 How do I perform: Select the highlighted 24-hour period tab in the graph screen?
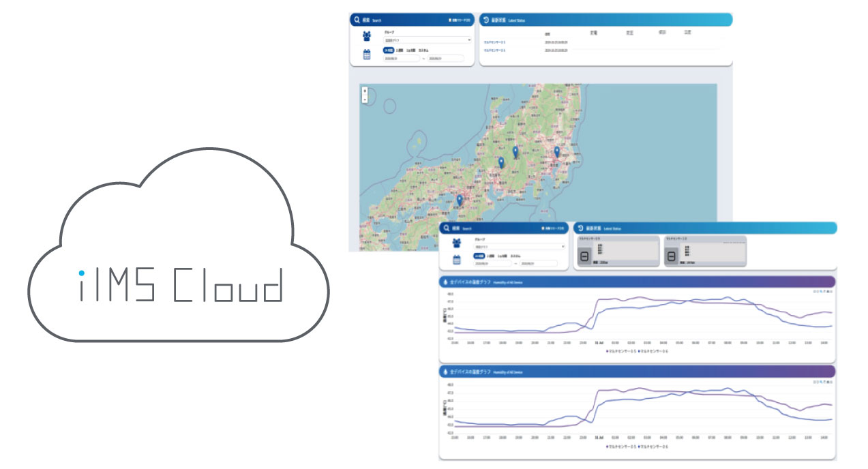[x=479, y=256]
